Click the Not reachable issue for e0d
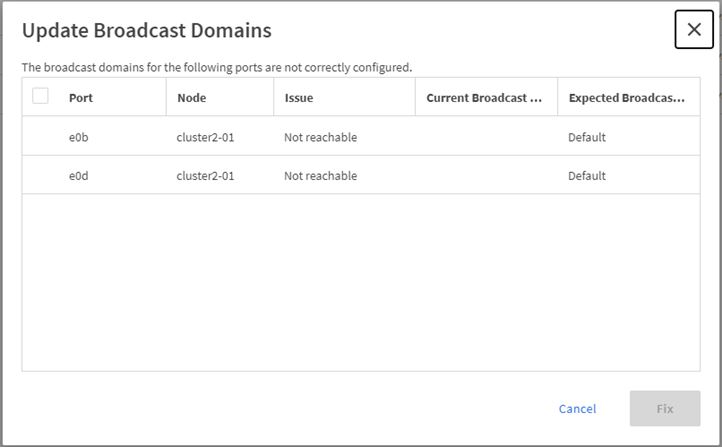This screenshot has width=722, height=448. coord(320,176)
